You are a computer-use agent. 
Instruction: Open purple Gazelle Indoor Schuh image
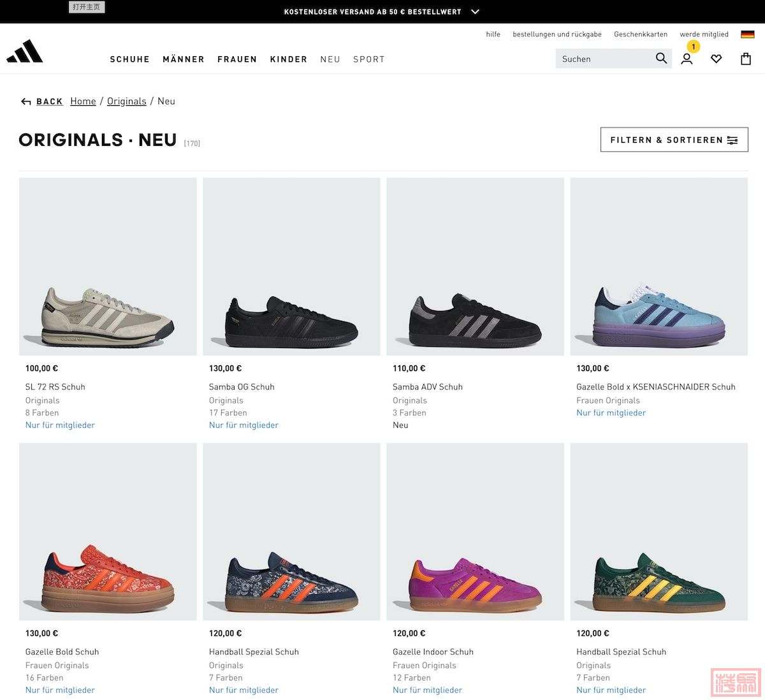476,532
